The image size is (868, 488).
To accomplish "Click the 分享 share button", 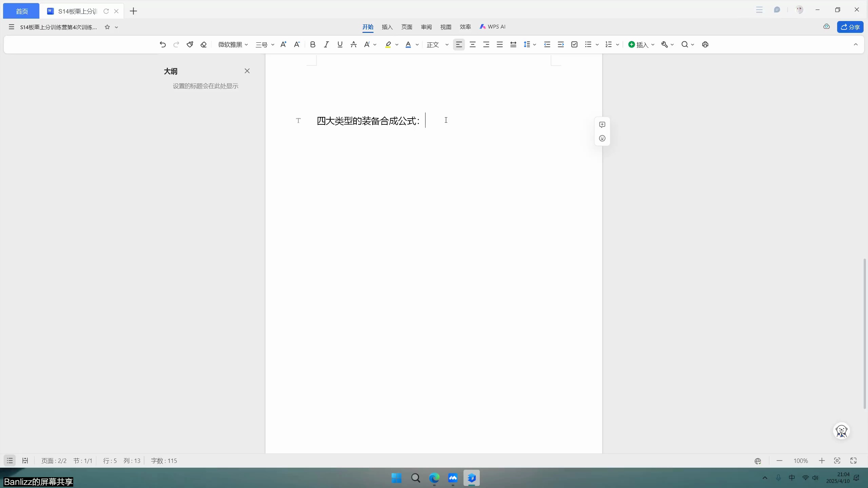I will 851,27.
